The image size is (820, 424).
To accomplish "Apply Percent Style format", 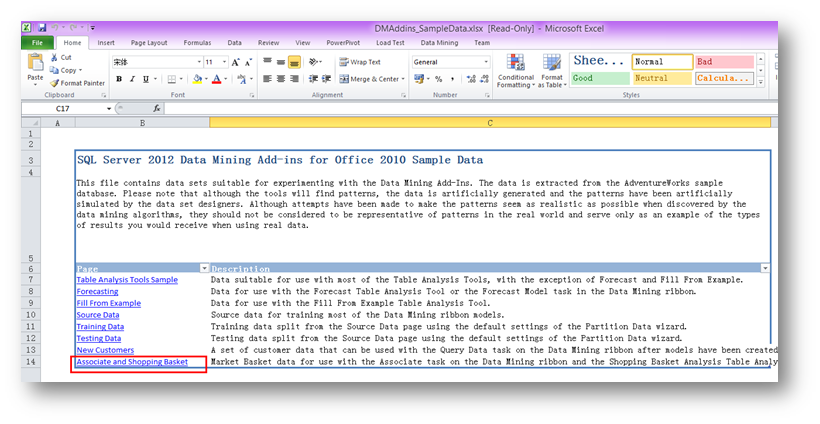I will point(438,79).
